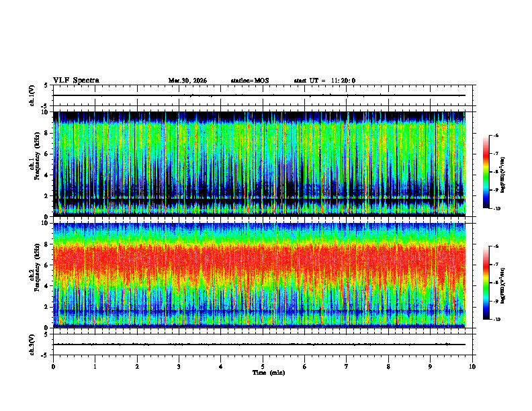Click time axis tick label "3"
This screenshot has width=532, height=411.
coord(179,367)
